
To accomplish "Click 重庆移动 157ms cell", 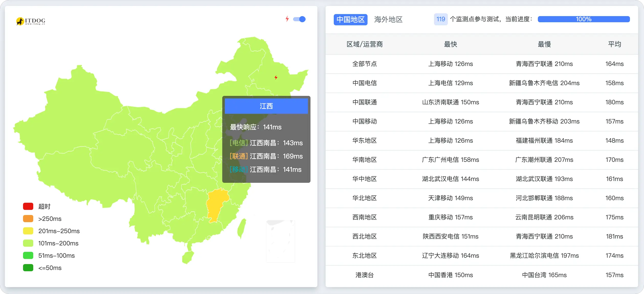I will click(x=450, y=217).
